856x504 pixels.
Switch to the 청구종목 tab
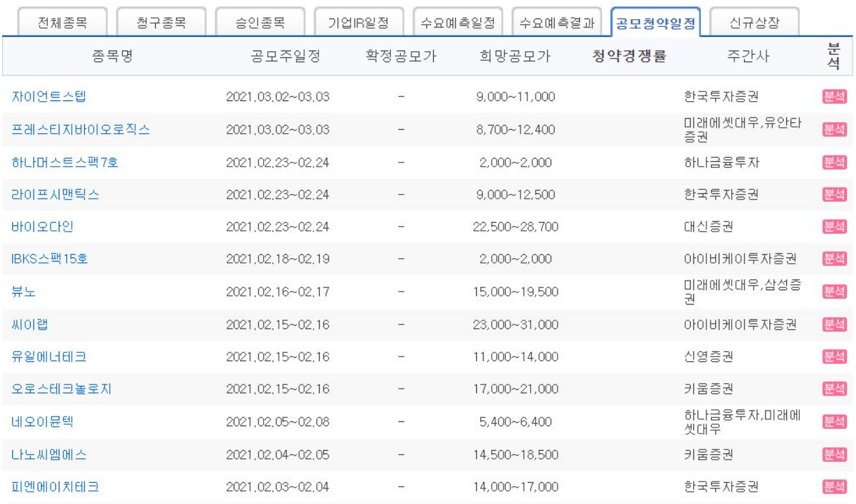click(160, 23)
